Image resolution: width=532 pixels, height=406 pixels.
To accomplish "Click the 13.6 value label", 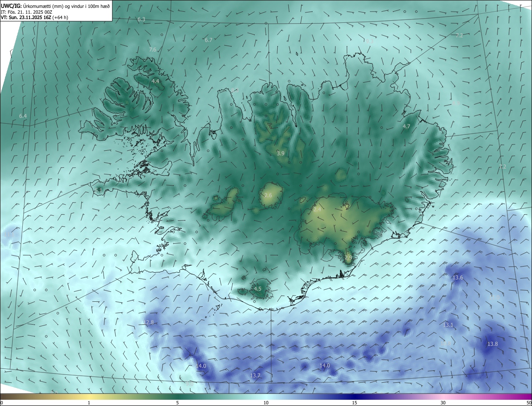I will (x=458, y=277).
